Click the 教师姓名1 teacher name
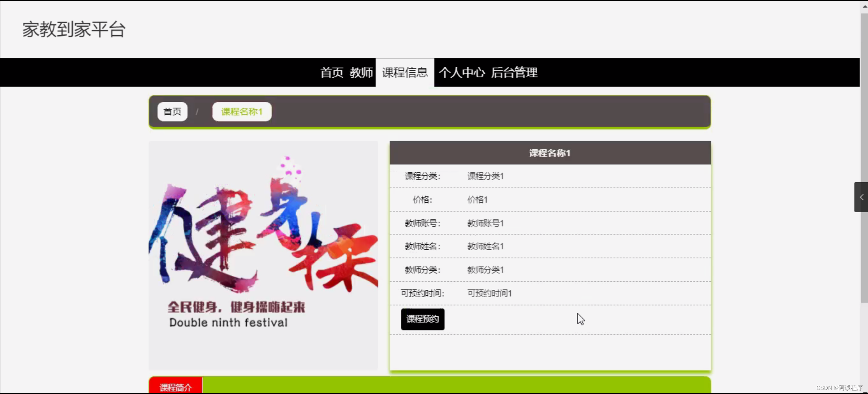Viewport: 868px width, 394px height. click(x=485, y=246)
